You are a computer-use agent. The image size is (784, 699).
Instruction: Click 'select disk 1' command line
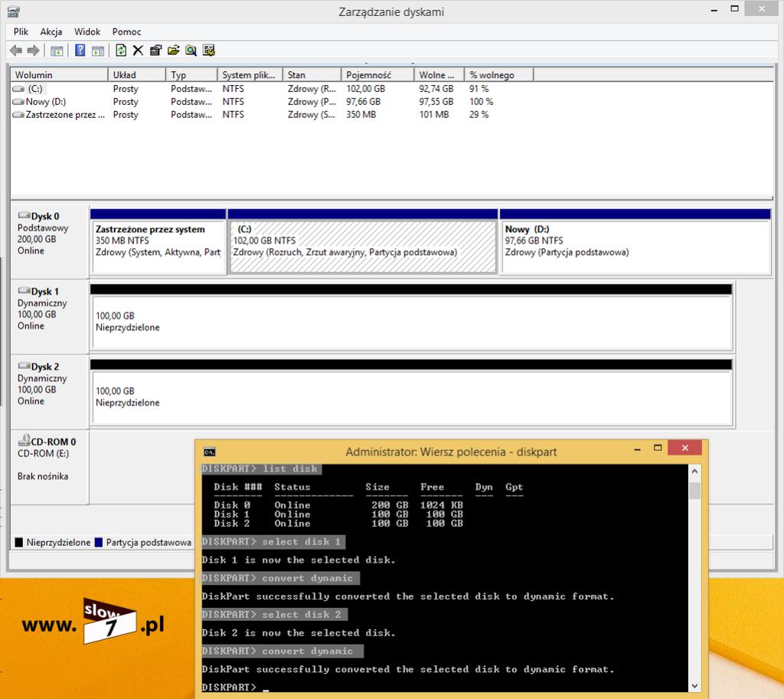(273, 542)
